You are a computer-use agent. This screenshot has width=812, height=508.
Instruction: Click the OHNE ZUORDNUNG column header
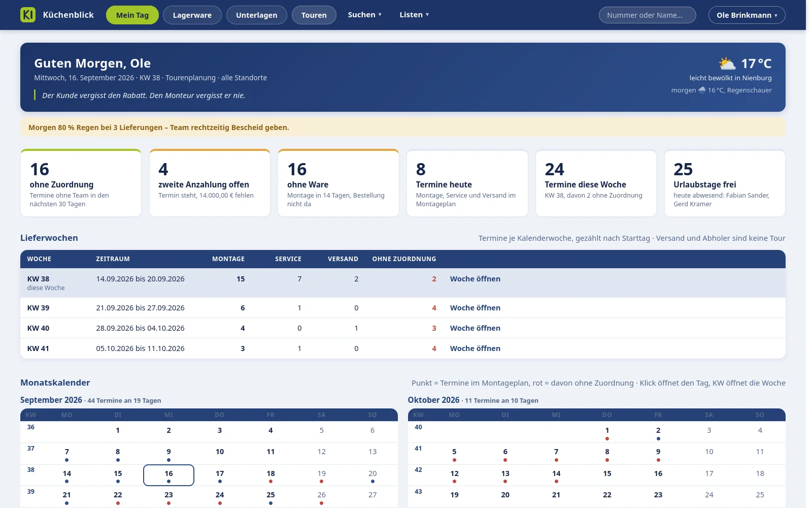coord(404,259)
